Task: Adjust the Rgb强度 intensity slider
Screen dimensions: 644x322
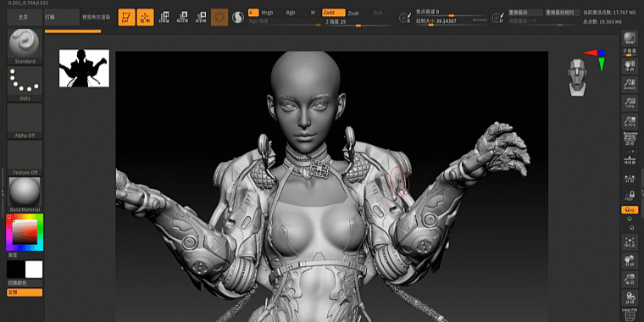Action: [x=285, y=23]
